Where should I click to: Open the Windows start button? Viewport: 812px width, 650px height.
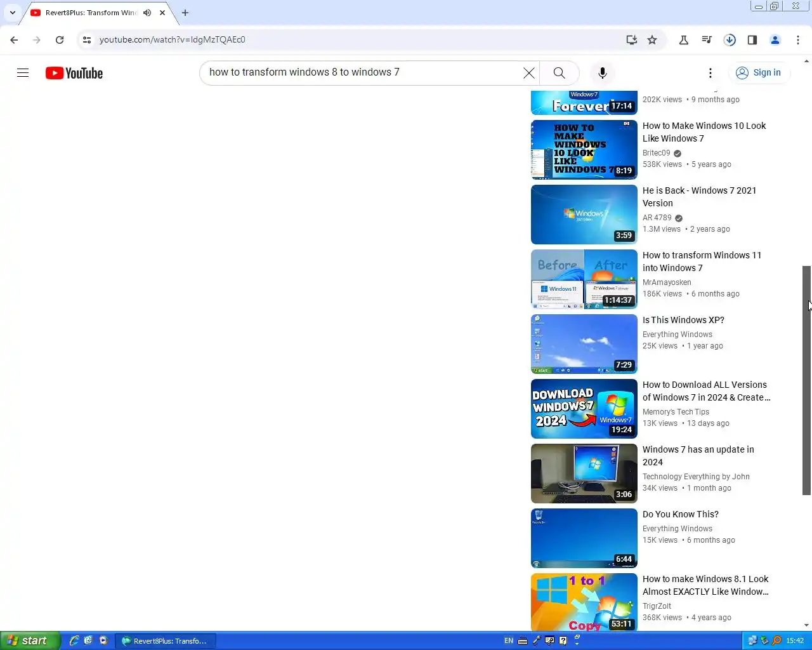coord(30,640)
